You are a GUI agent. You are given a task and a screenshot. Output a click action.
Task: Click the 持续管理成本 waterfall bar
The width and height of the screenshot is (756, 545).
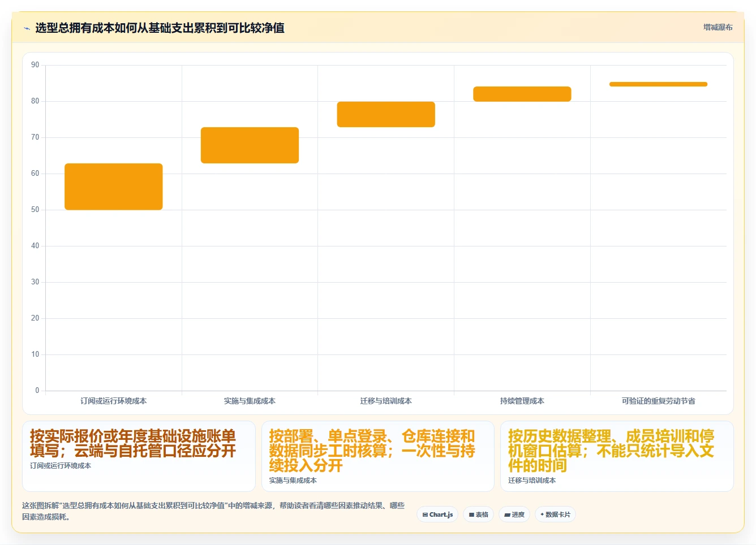coord(522,94)
